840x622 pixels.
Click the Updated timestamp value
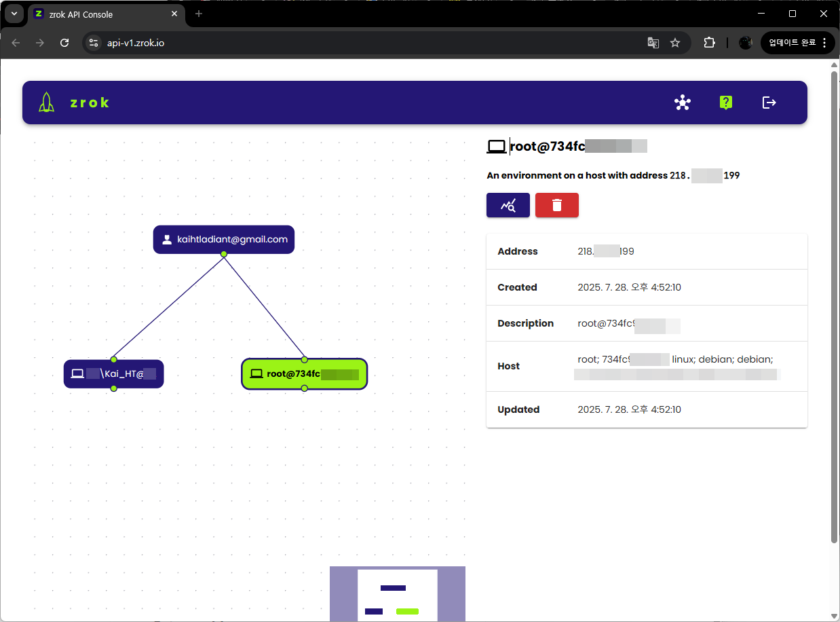tap(629, 409)
